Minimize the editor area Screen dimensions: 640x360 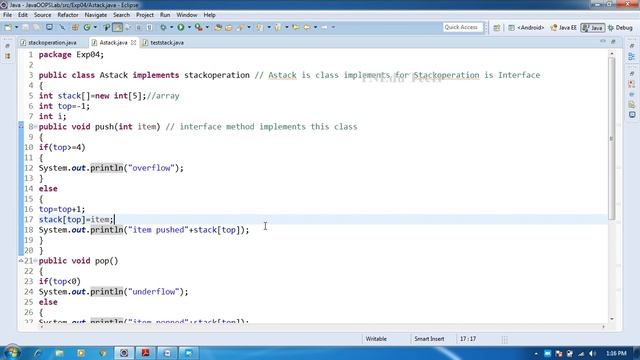603,42
